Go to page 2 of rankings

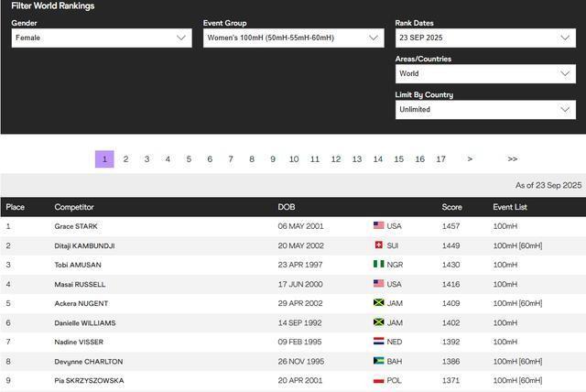(x=125, y=159)
